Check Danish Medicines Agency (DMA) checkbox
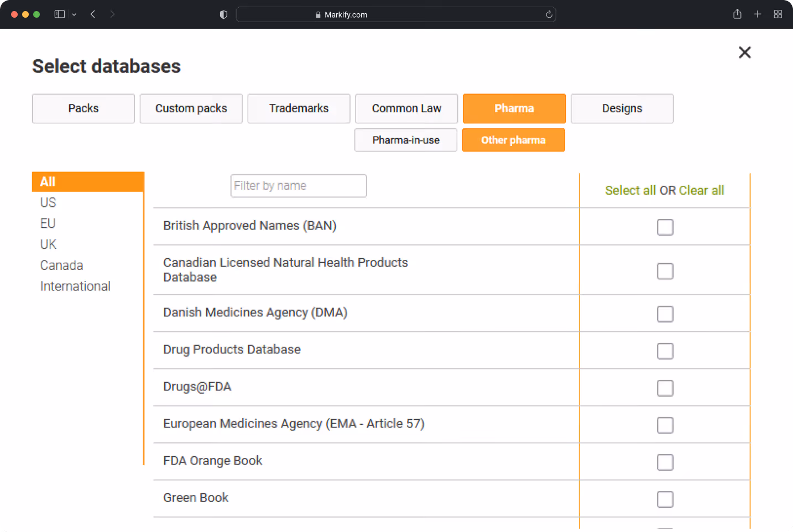The width and height of the screenshot is (793, 532). (665, 314)
